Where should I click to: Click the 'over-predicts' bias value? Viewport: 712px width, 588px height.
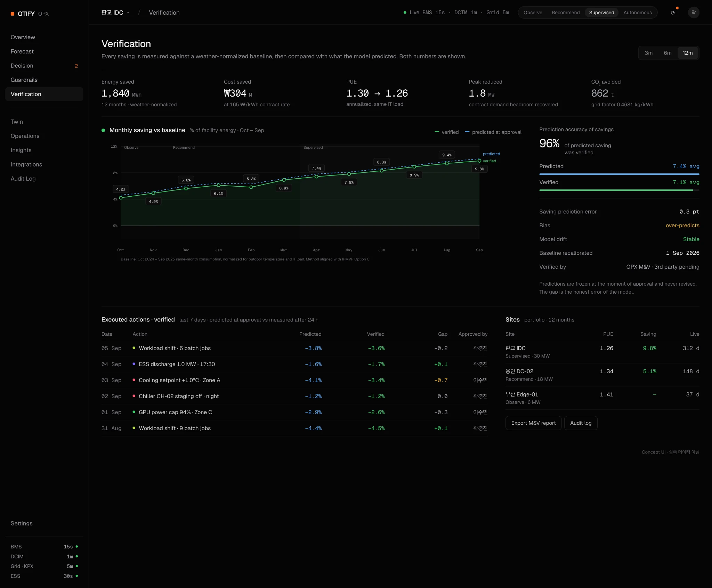(x=682, y=226)
